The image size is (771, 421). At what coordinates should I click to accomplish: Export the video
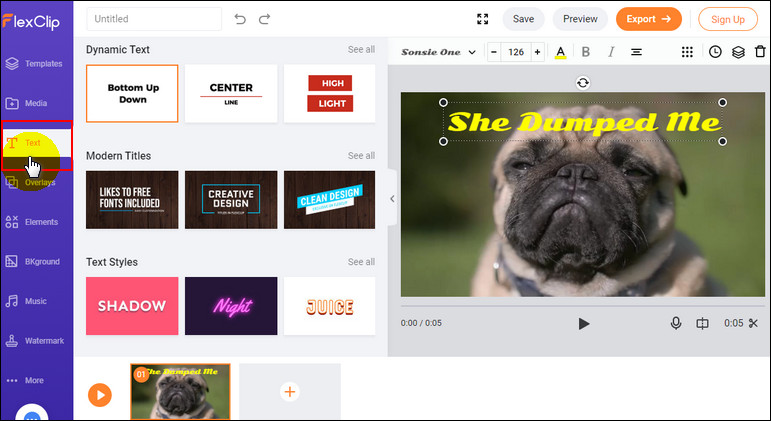coord(649,19)
